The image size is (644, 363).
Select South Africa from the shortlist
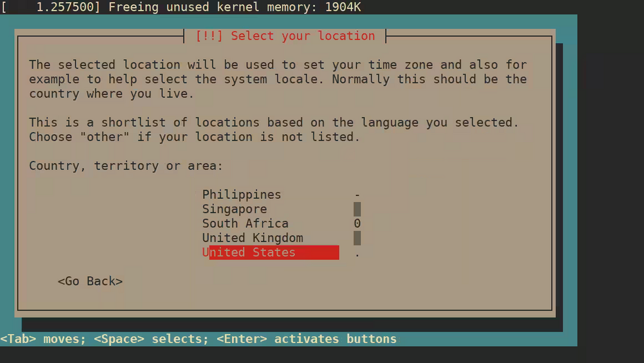click(x=245, y=223)
